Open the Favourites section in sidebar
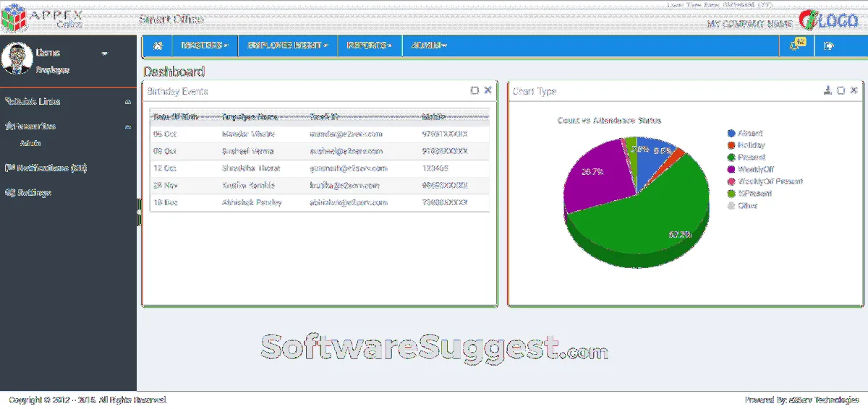Image resolution: width=868 pixels, height=409 pixels. pos(30,126)
